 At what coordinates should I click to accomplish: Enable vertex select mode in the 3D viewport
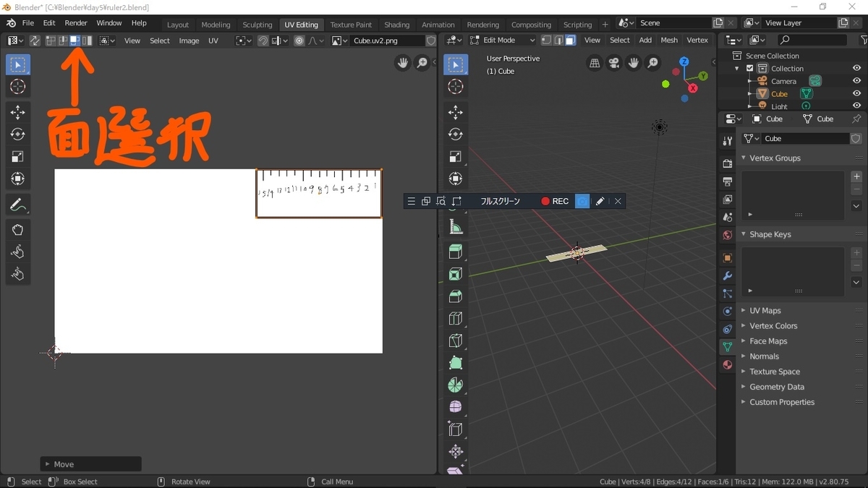[547, 40]
